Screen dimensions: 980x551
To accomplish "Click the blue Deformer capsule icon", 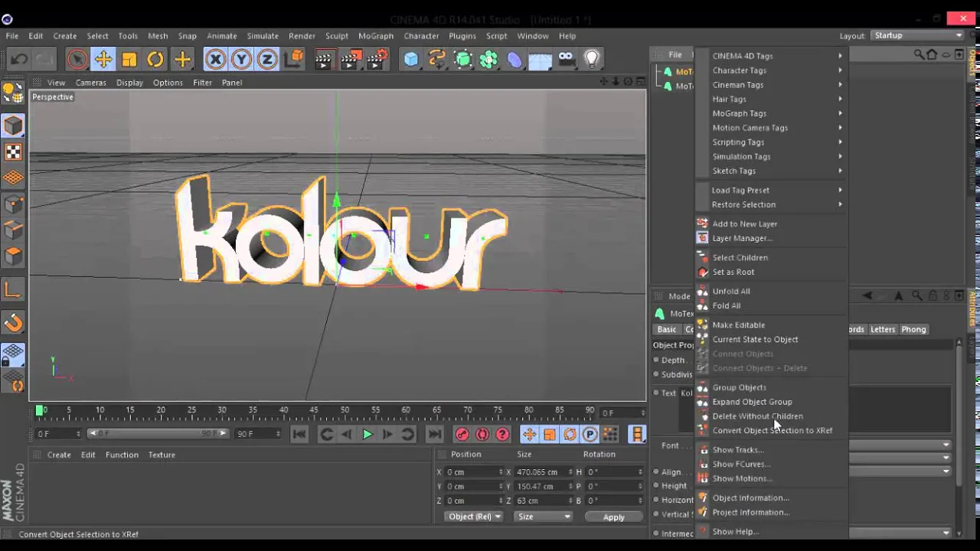I will click(x=514, y=59).
